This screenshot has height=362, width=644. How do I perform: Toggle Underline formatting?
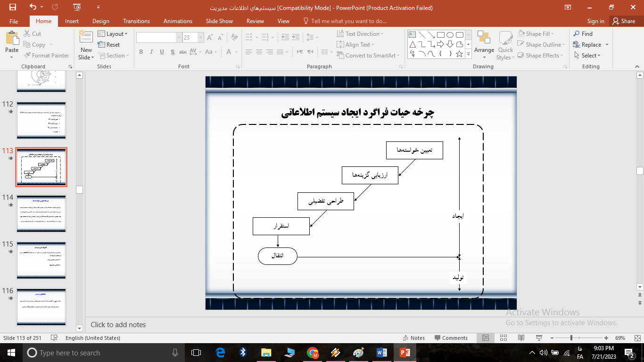[x=162, y=52]
